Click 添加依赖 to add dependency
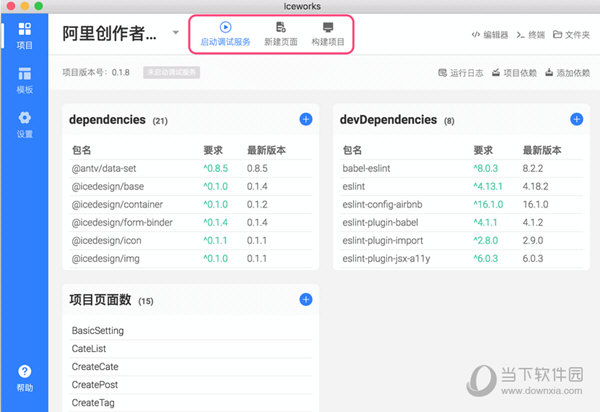The width and height of the screenshot is (600, 412). [x=567, y=73]
